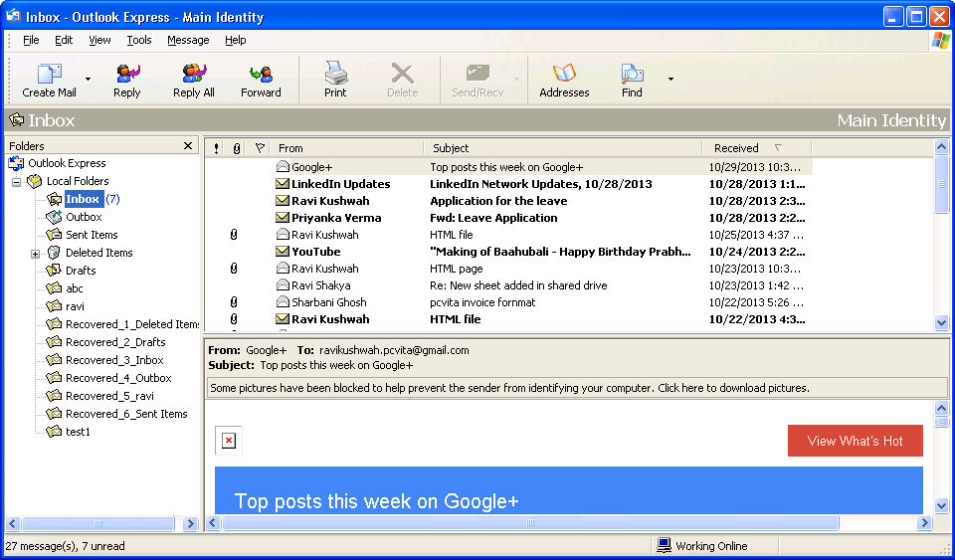The image size is (955, 560).
Task: Select the Recovered_2_Drafts folder
Action: (x=115, y=342)
